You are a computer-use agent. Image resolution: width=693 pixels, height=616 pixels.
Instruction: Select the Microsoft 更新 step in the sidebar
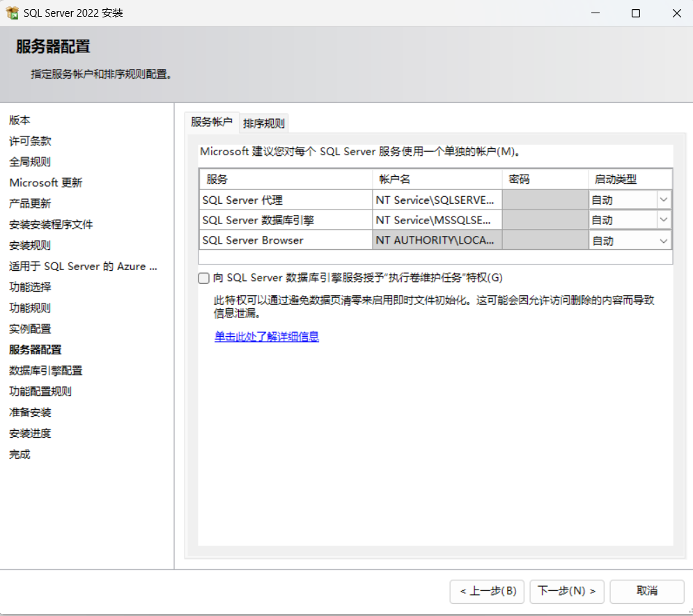pyautogui.click(x=46, y=183)
